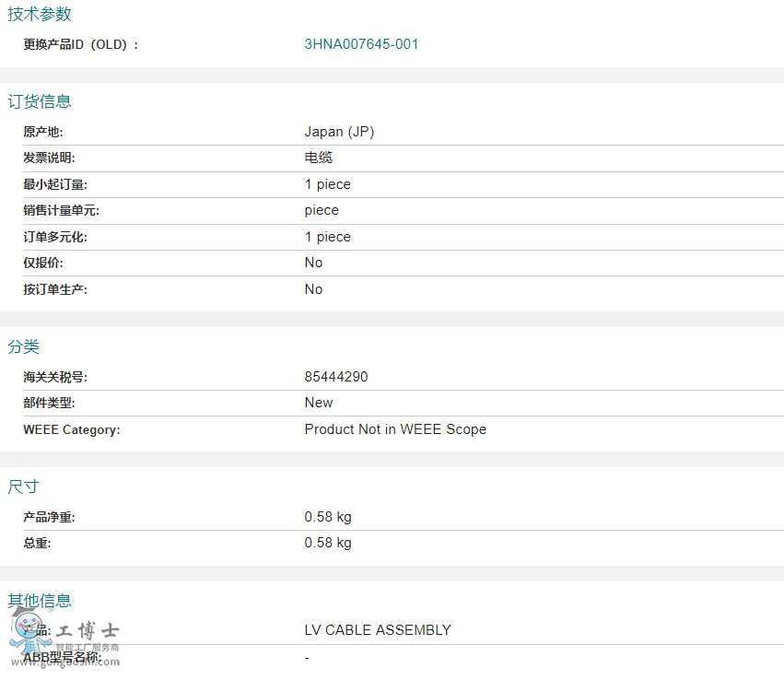Click the 其他信息 section heading

pos(40,600)
